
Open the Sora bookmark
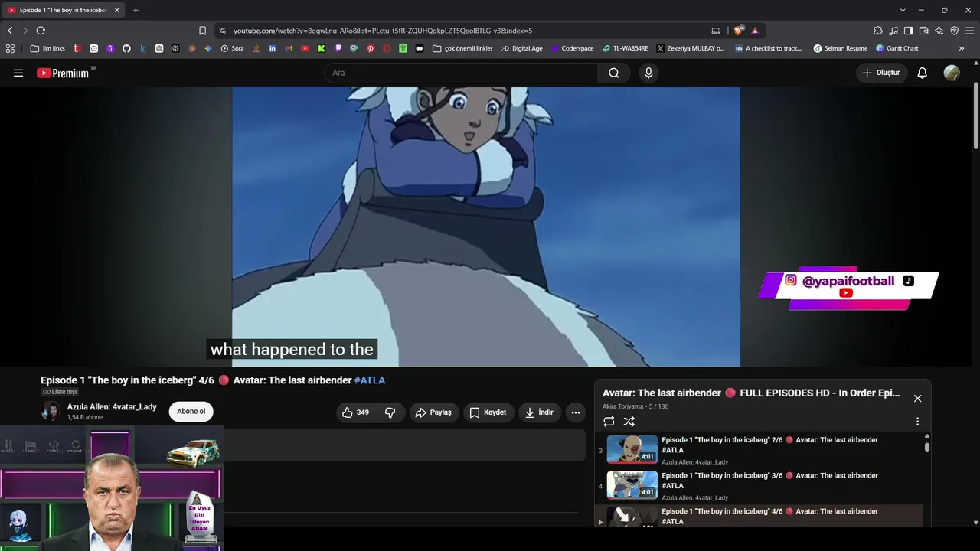pyautogui.click(x=232, y=48)
